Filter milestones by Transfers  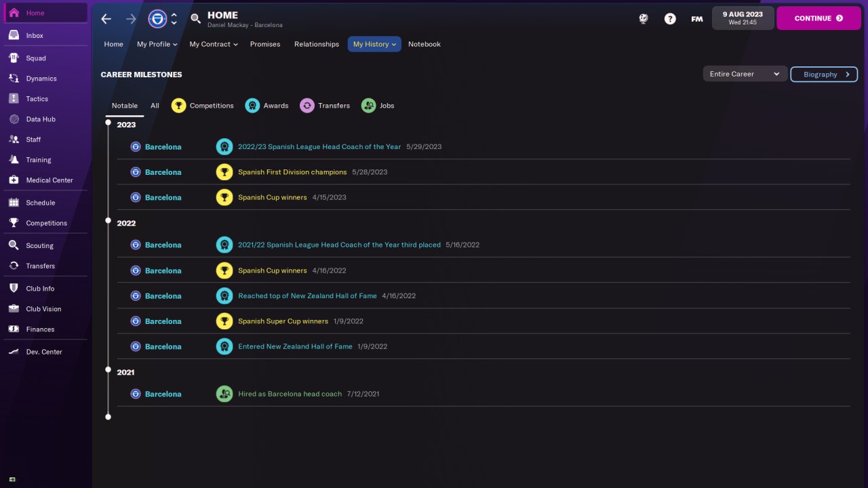point(325,106)
